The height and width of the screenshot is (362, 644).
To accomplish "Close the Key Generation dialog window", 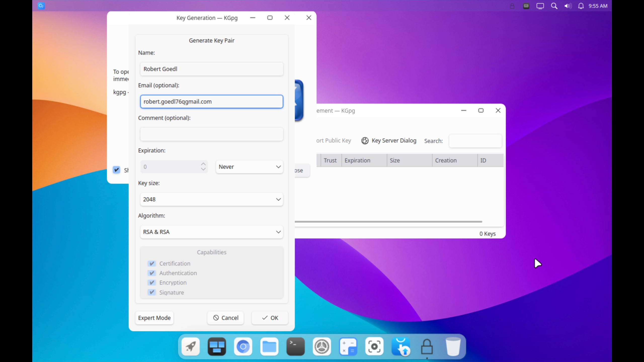I will coord(287,18).
